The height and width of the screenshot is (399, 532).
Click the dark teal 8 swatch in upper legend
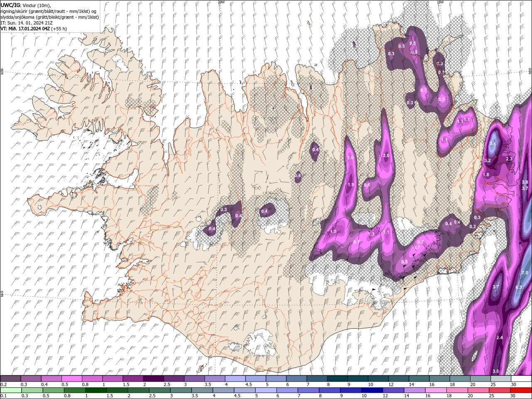tap(337, 379)
